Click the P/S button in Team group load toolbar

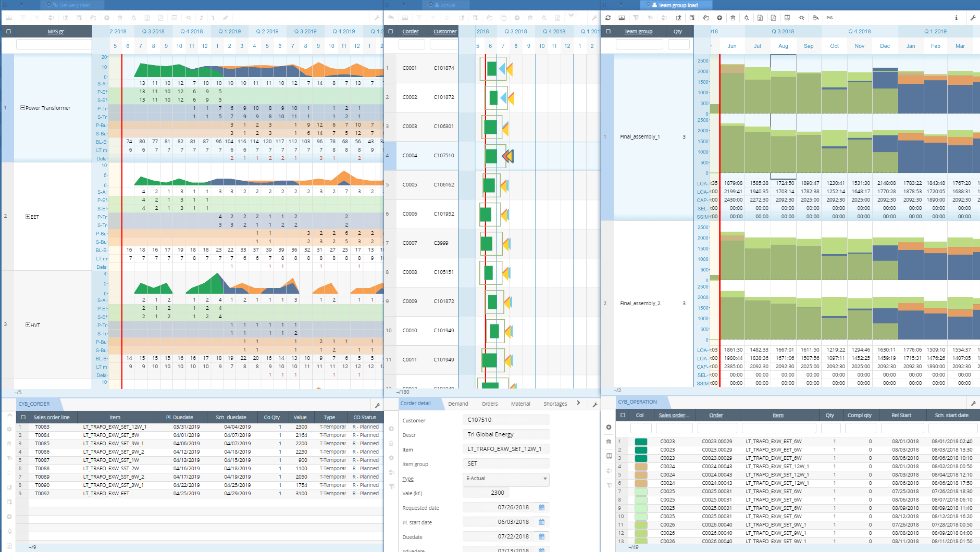(829, 18)
